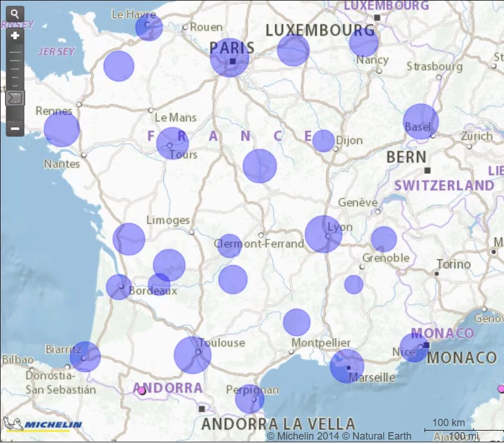This screenshot has width=504, height=444.
Task: Click the JERSEY label
Action: point(56,52)
